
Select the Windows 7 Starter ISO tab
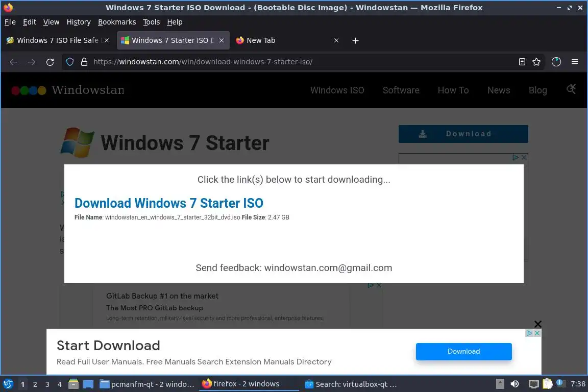(173, 40)
